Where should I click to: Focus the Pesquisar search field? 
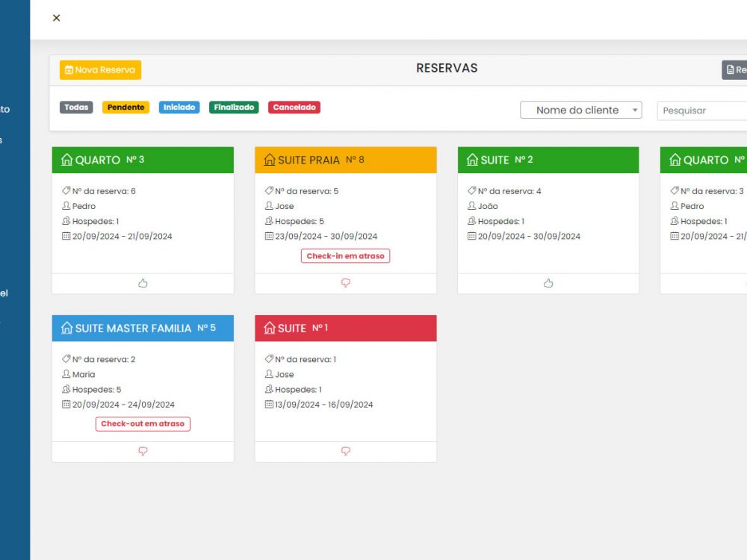pyautogui.click(x=701, y=111)
